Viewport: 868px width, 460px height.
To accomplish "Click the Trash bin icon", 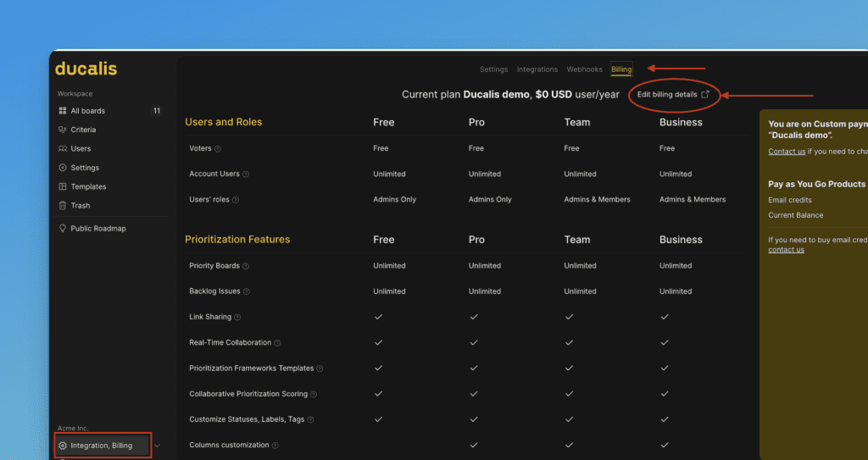I will tap(63, 206).
